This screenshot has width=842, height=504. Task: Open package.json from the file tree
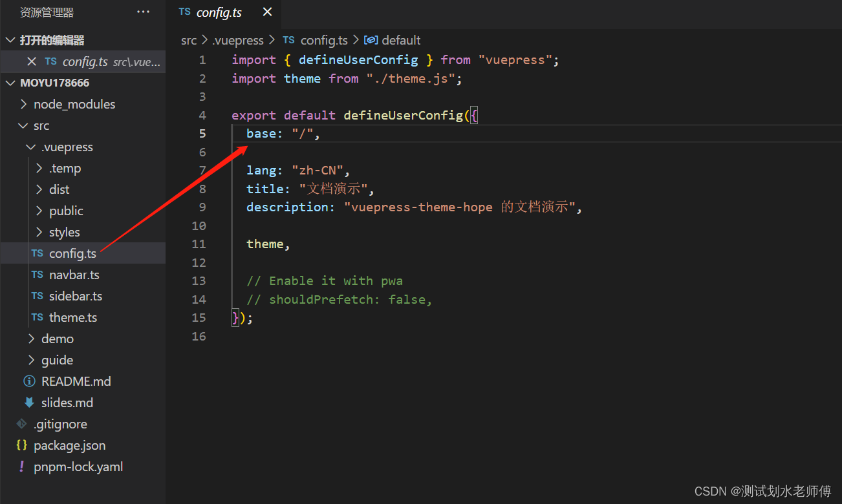coord(83,445)
